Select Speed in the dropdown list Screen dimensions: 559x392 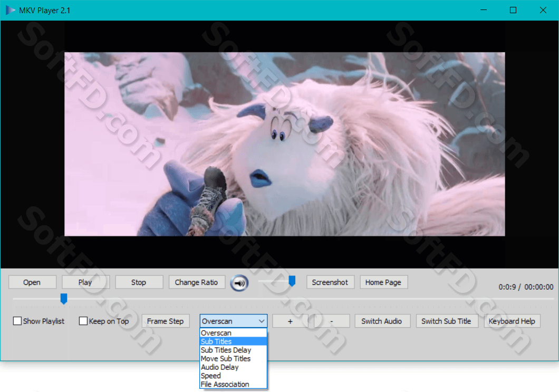click(233, 376)
